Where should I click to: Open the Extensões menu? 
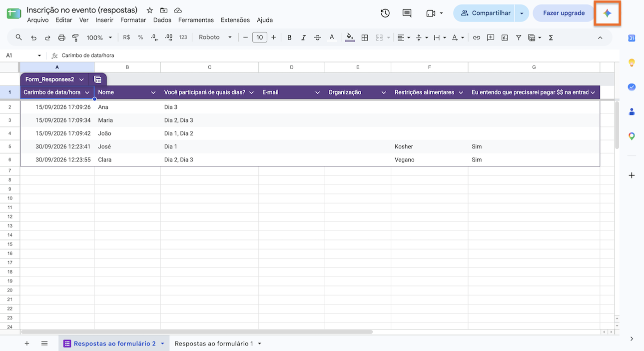click(235, 20)
